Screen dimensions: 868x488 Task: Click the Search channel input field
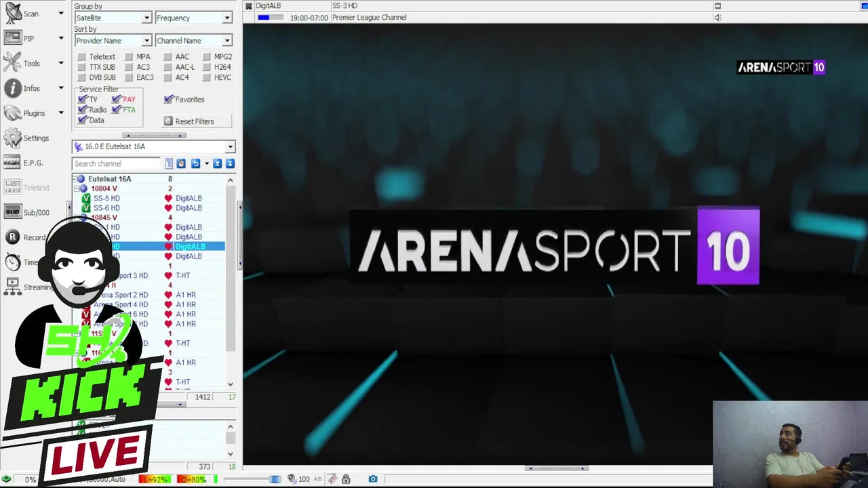coord(117,163)
